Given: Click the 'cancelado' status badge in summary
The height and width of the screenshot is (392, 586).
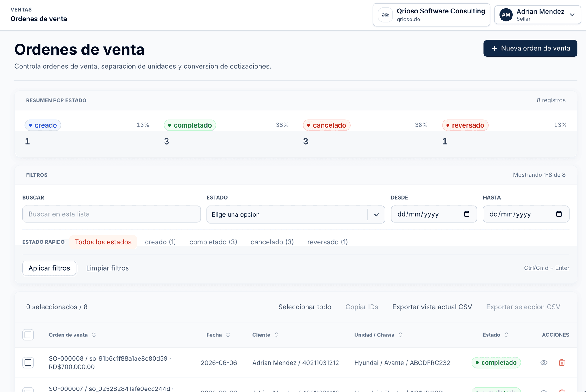Looking at the screenshot, I should click(x=327, y=125).
